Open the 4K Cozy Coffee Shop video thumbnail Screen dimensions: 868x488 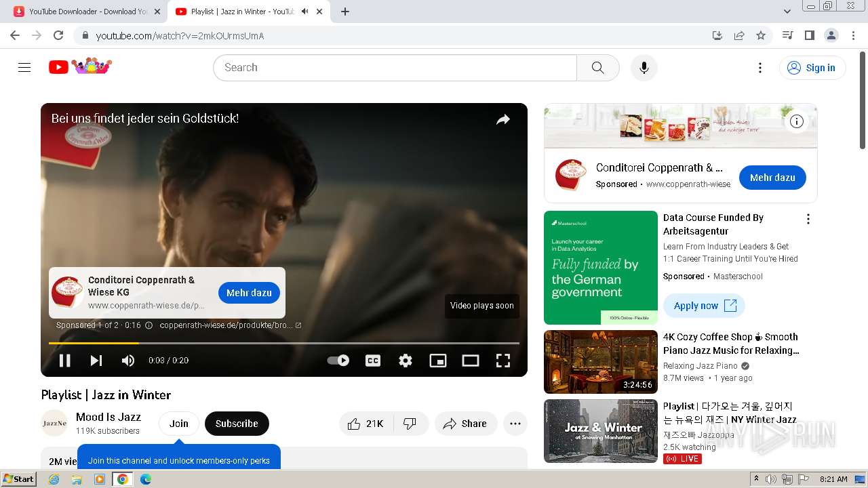(x=601, y=362)
